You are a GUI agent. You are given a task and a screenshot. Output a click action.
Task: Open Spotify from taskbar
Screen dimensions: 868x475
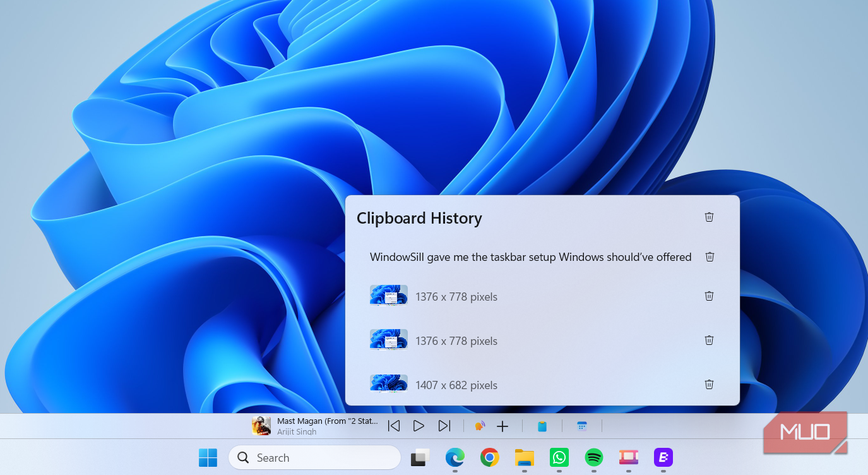594,457
